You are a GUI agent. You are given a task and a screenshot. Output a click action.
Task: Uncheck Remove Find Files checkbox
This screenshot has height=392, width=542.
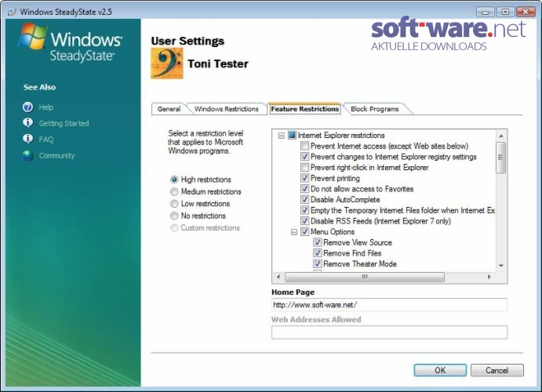click(x=318, y=252)
